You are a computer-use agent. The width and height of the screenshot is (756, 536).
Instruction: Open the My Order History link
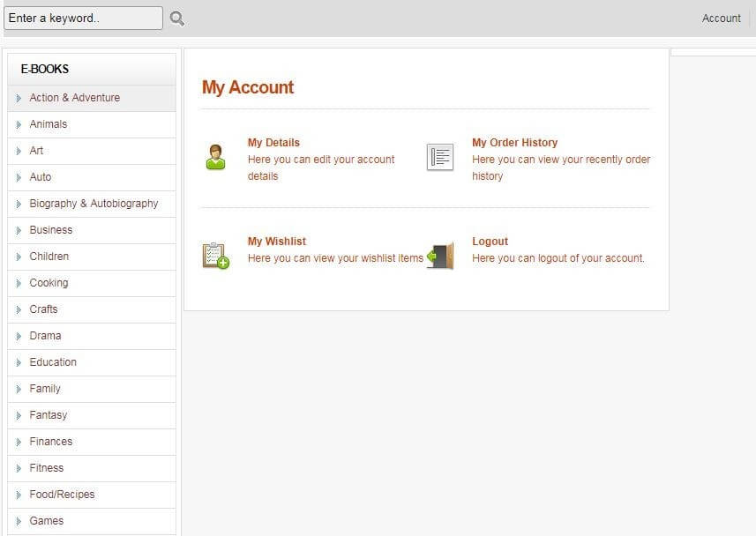(x=514, y=143)
